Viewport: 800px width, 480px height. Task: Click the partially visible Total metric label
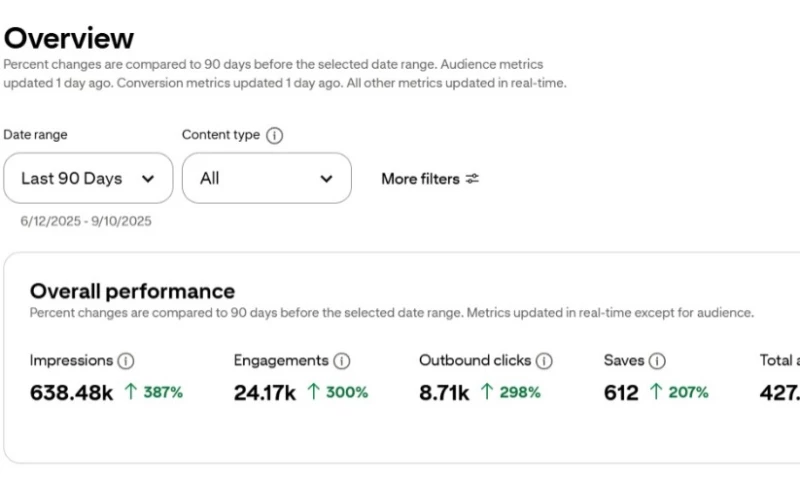pyautogui.click(x=779, y=360)
